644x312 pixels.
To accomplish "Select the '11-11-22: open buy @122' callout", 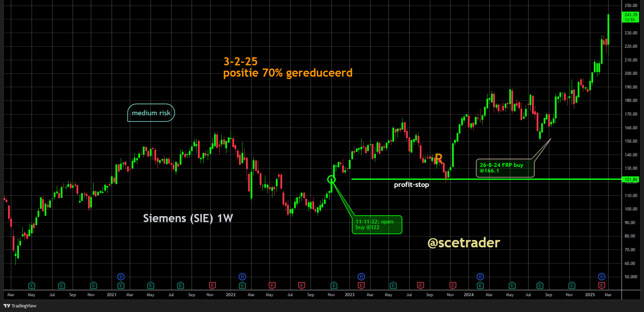I will tap(377, 225).
